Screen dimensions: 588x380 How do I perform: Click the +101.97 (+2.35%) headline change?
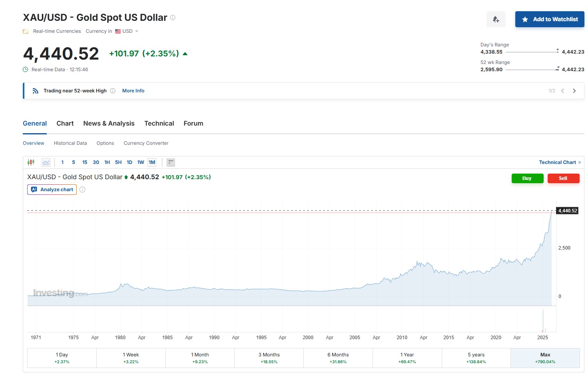(144, 54)
